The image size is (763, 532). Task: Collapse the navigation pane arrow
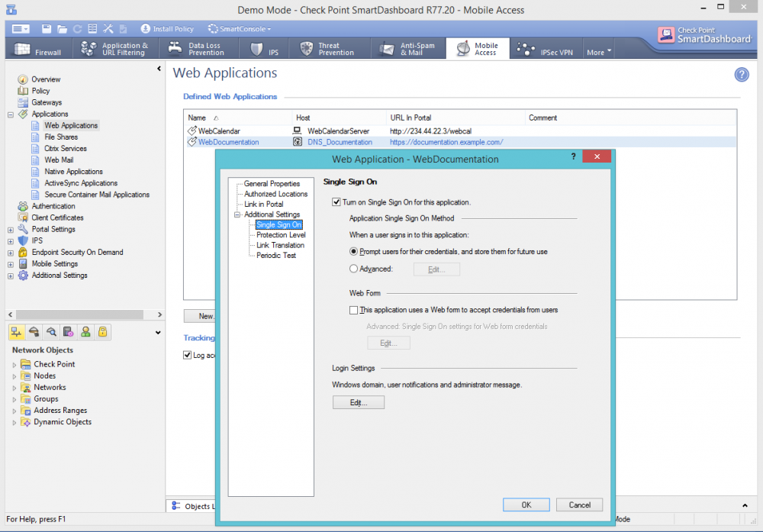point(159,69)
